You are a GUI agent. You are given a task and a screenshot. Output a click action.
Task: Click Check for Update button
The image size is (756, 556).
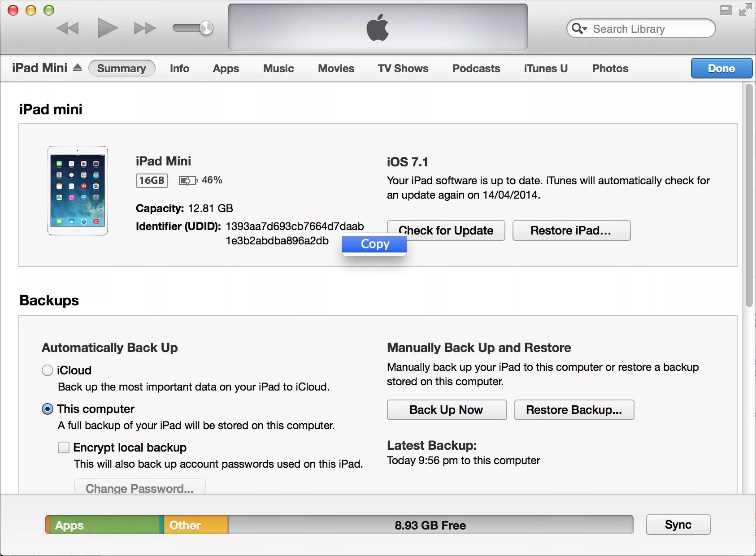tap(446, 230)
